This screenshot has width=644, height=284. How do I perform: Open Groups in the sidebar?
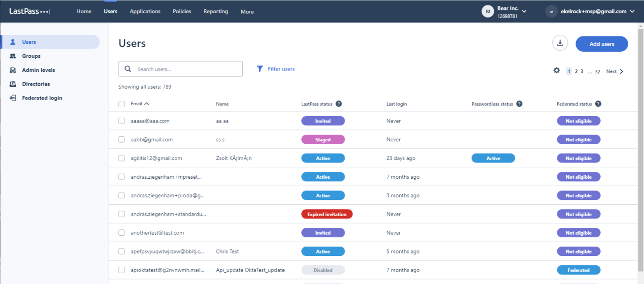click(31, 56)
